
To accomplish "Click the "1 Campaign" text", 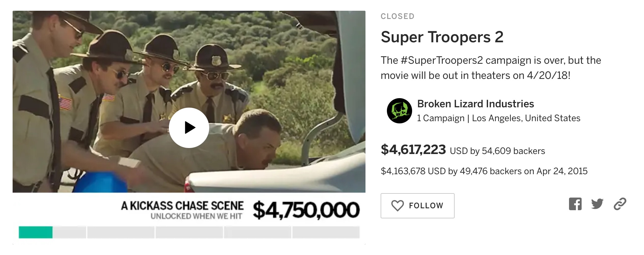I will [440, 118].
